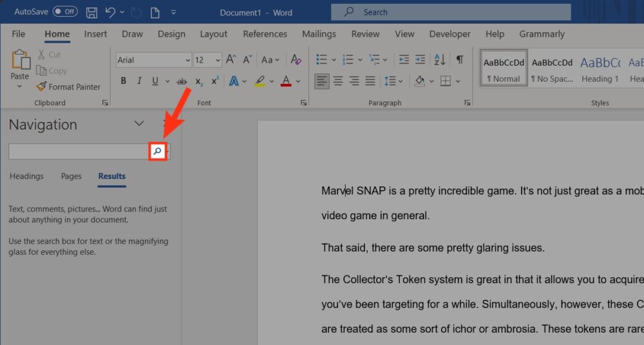Click the Format Painter brush icon
The width and height of the screenshot is (644, 345).
coord(42,86)
